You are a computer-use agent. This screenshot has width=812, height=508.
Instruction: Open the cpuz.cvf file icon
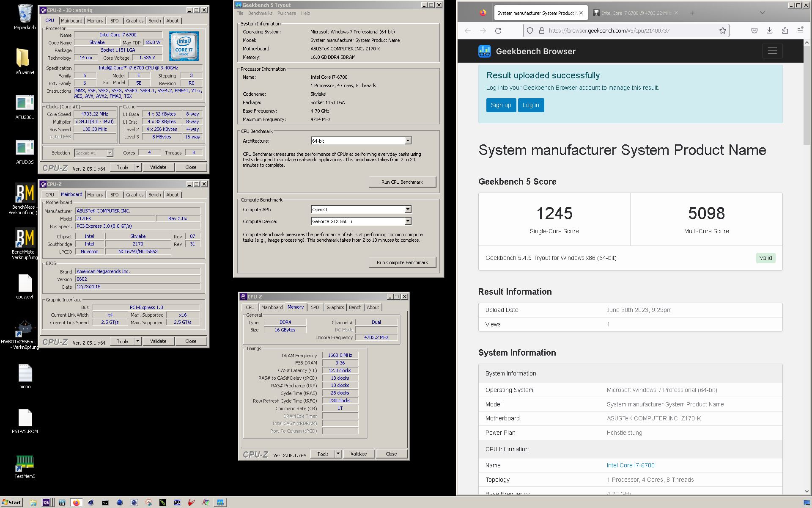click(x=25, y=287)
